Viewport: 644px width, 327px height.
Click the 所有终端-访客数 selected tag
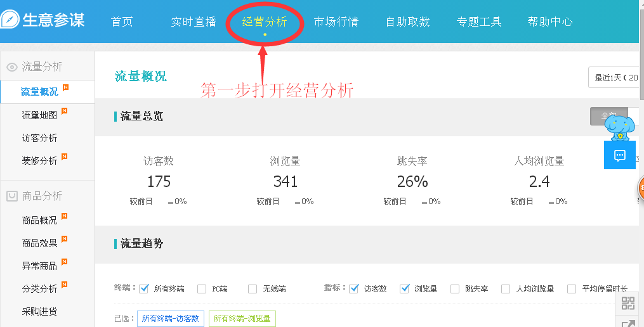pyautogui.click(x=170, y=318)
